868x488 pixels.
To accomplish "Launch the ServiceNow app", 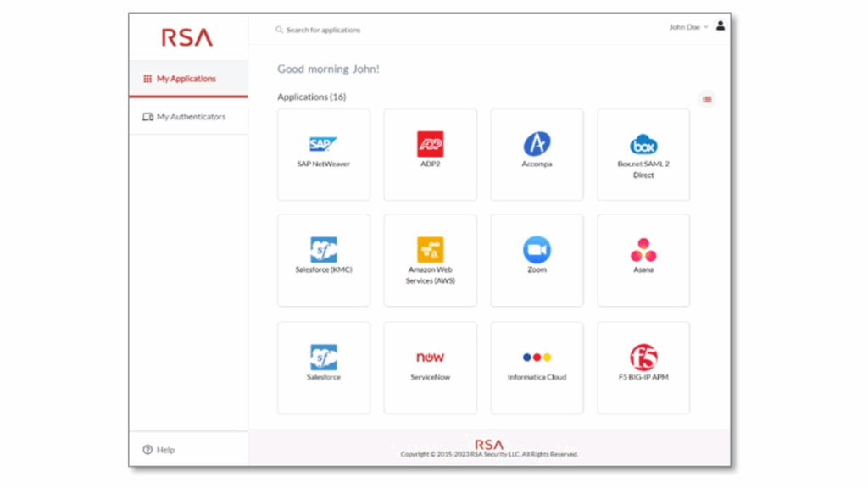I will pos(430,366).
